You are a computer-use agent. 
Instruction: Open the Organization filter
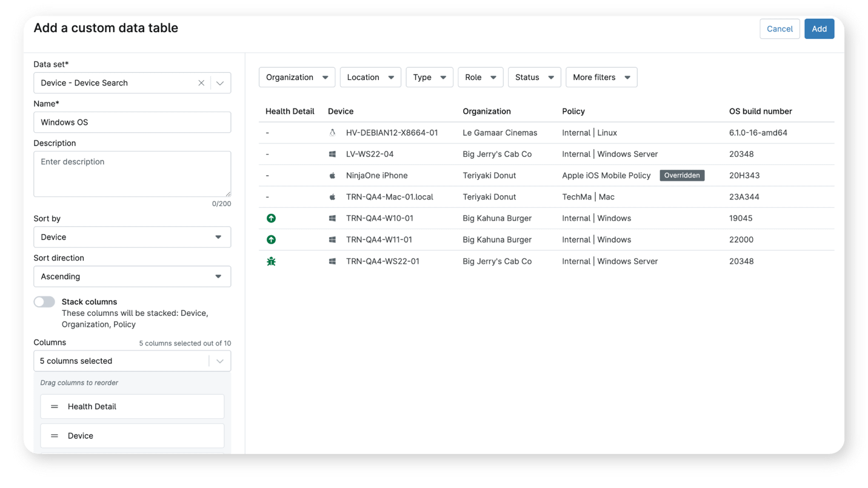pyautogui.click(x=296, y=77)
